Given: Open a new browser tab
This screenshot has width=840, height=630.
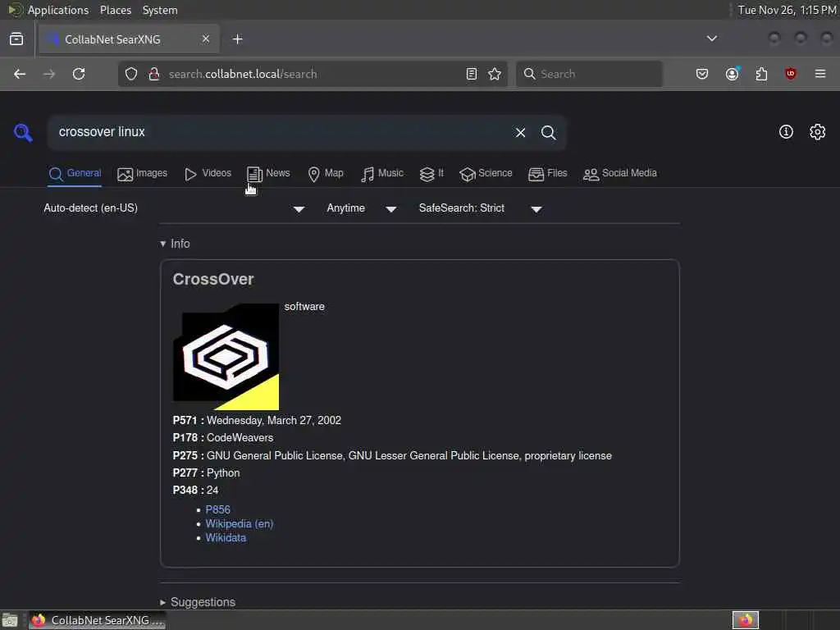Looking at the screenshot, I should [237, 39].
